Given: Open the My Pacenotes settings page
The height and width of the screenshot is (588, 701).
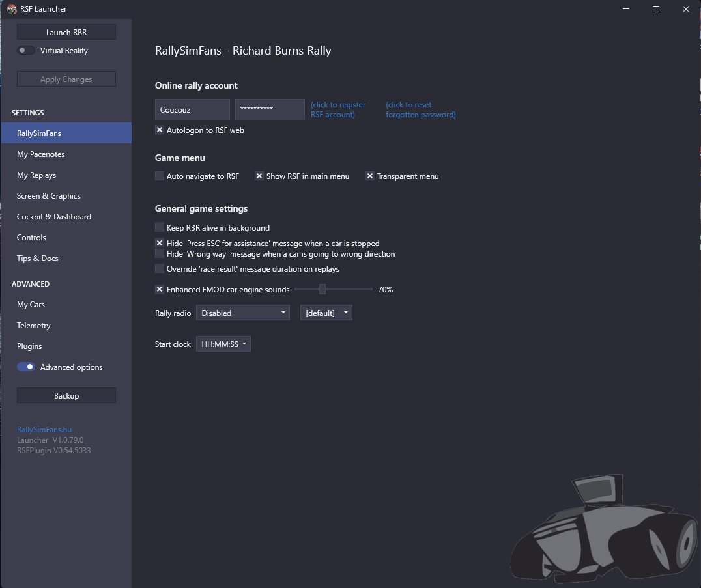Looking at the screenshot, I should click(x=41, y=154).
